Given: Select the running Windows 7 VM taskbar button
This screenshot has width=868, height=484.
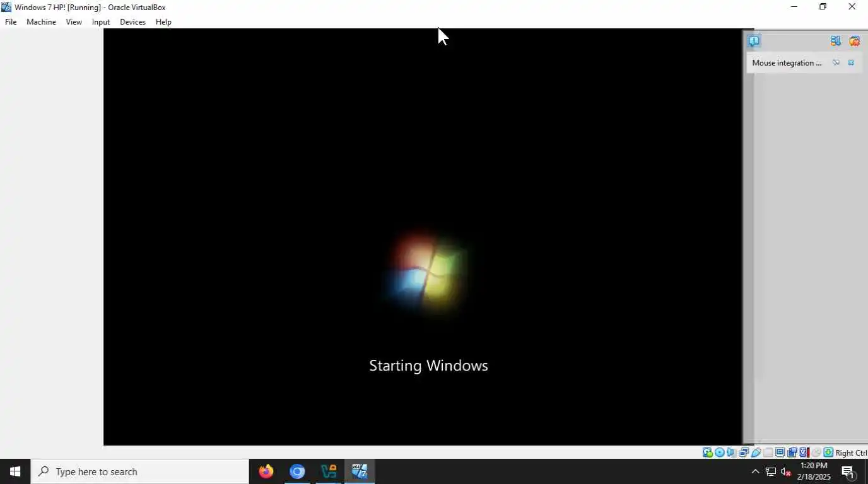Looking at the screenshot, I should pos(360,471).
